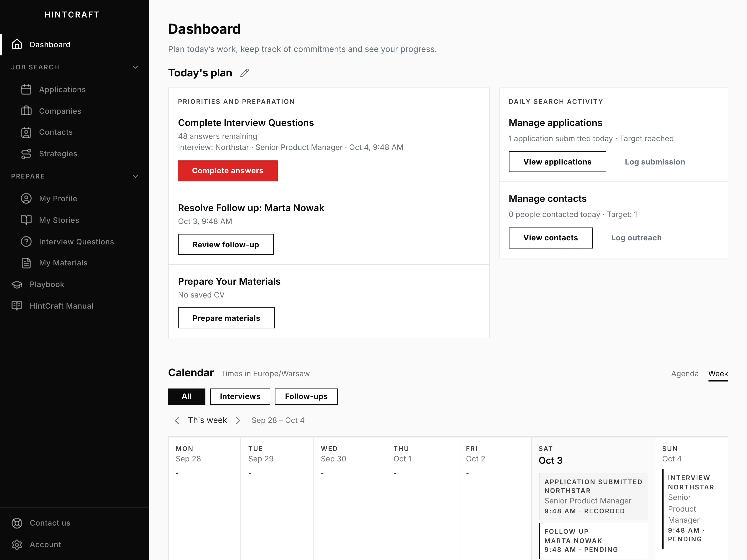Click the HINTCRAFT logo text

72,15
